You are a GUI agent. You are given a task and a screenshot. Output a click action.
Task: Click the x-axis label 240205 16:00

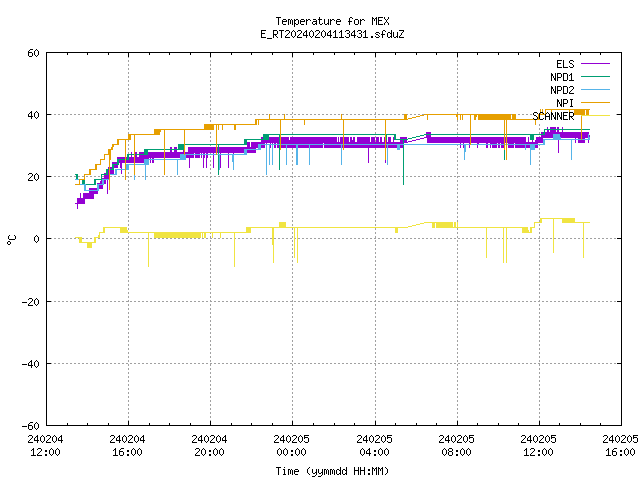(620, 446)
